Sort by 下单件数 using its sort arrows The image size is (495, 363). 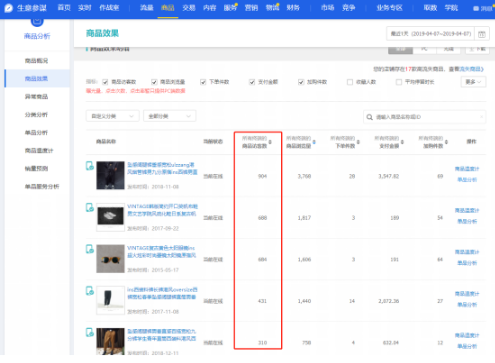click(x=358, y=142)
